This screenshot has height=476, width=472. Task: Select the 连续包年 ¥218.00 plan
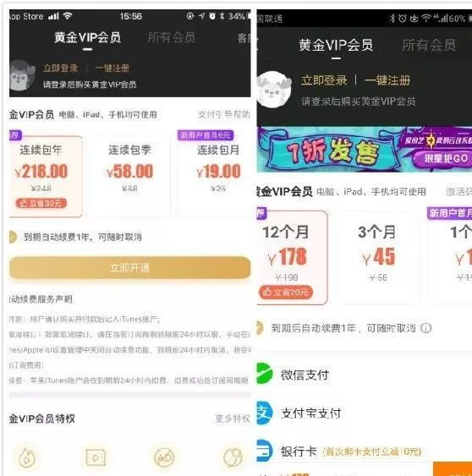(46, 177)
